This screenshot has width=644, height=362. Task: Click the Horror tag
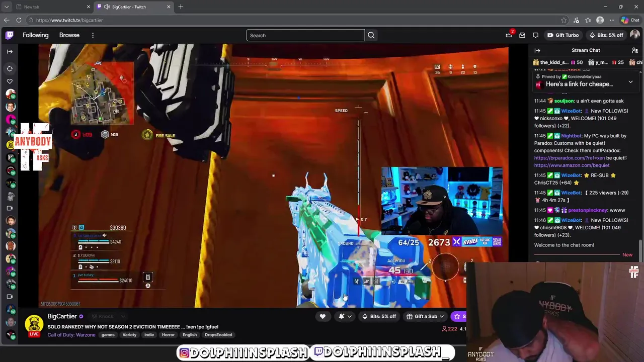pos(168,335)
